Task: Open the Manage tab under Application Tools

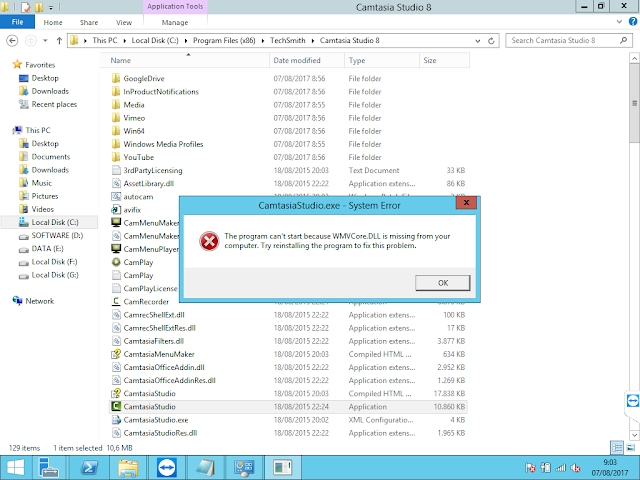Action: [x=175, y=22]
